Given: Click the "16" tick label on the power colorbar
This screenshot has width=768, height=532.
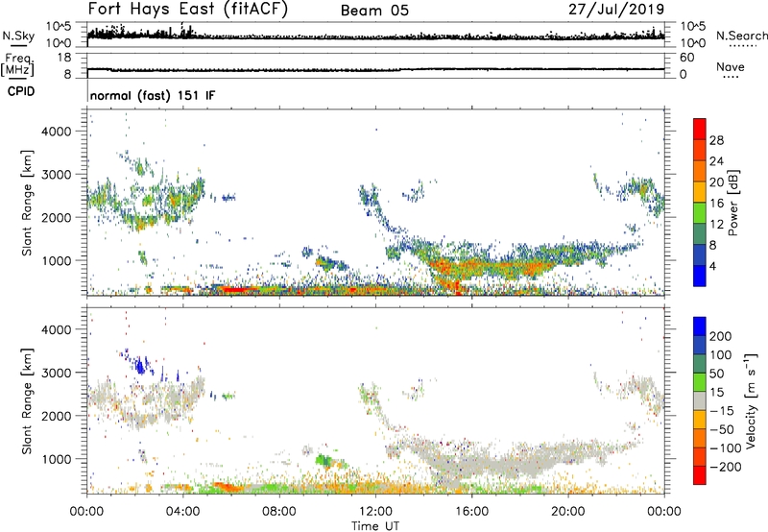Looking at the screenshot, I should pos(716,204).
